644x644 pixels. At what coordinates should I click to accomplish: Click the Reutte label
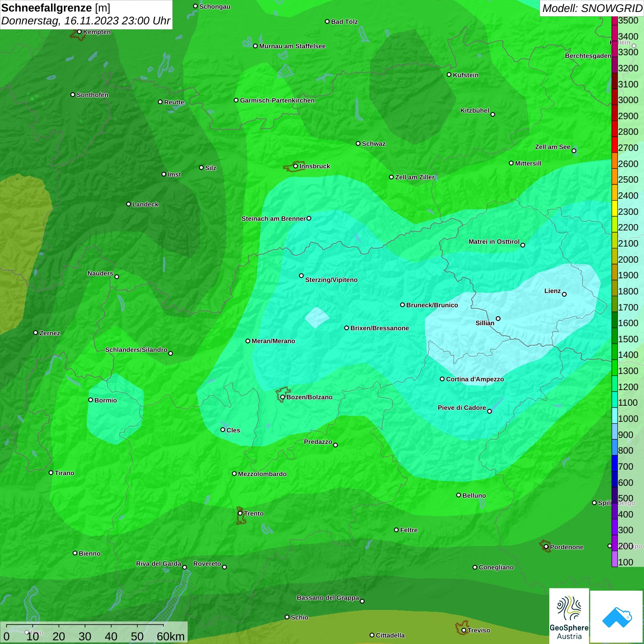(174, 102)
